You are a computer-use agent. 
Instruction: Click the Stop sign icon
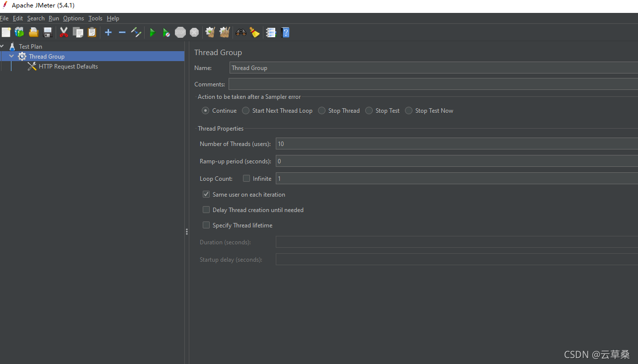pyautogui.click(x=180, y=32)
